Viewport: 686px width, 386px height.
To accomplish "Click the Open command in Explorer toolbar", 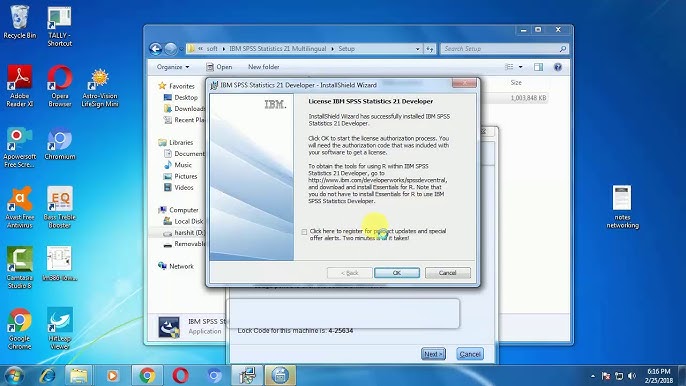I will (x=219, y=67).
